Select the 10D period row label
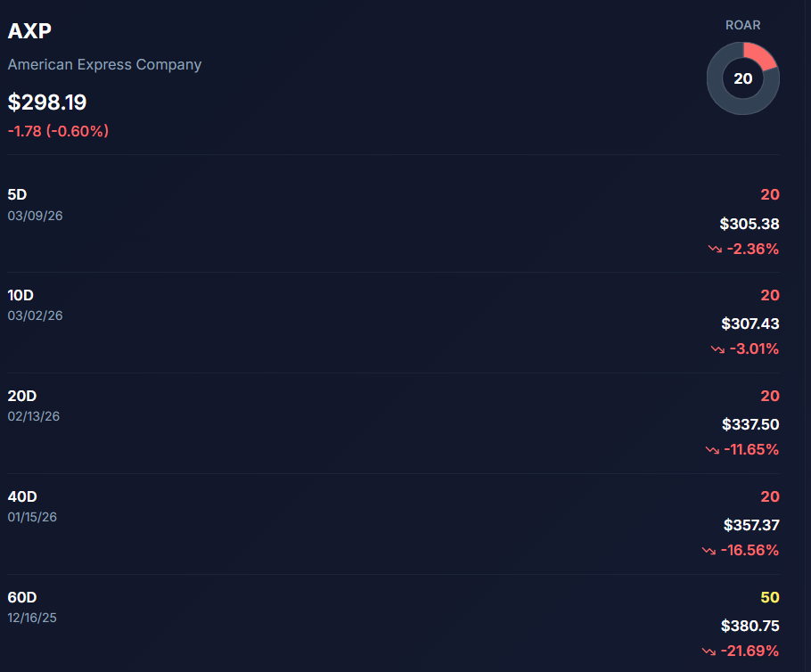This screenshot has width=811, height=672. pyautogui.click(x=21, y=295)
